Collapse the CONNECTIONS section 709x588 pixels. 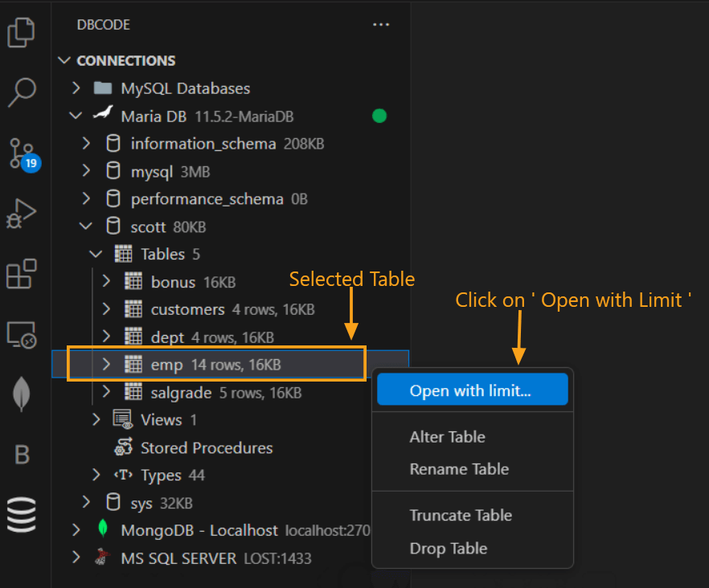click(64, 60)
